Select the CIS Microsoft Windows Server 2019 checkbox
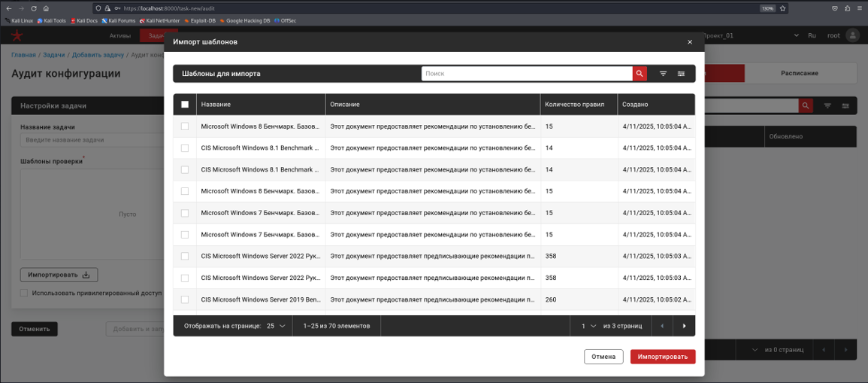The width and height of the screenshot is (868, 383). [x=185, y=299]
